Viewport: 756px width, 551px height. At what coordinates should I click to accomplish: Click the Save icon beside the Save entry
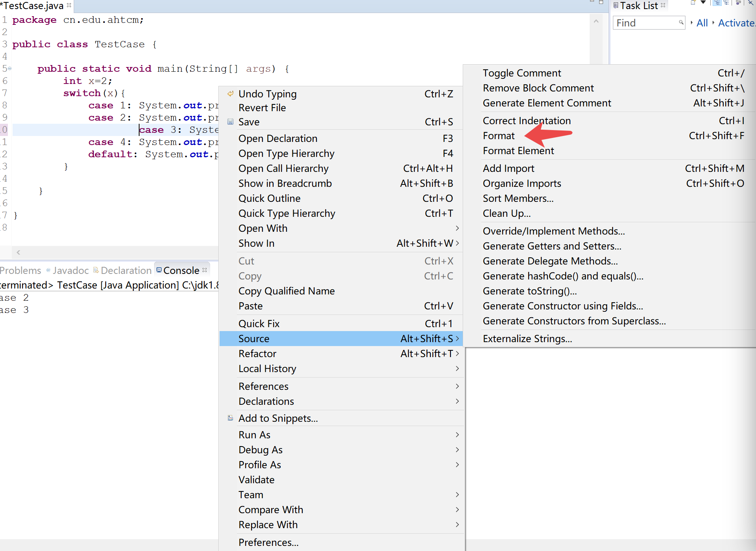(231, 122)
